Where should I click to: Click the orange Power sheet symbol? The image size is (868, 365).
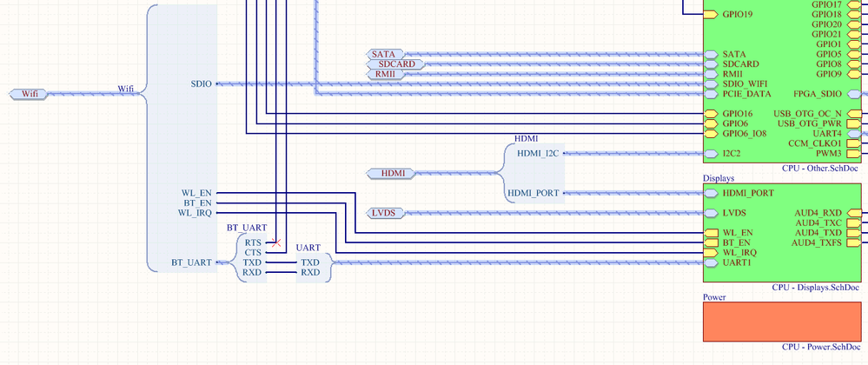tap(782, 322)
